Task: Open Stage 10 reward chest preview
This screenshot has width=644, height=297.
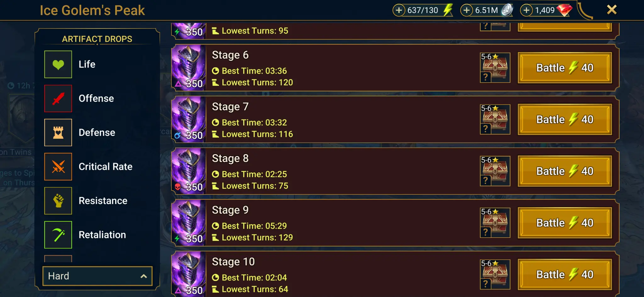Action: pos(495,274)
